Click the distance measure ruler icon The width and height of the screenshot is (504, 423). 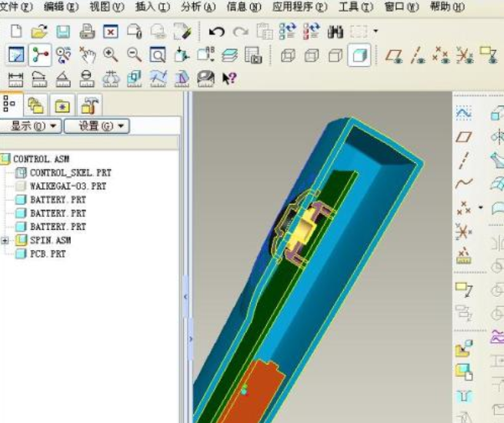click(x=15, y=78)
